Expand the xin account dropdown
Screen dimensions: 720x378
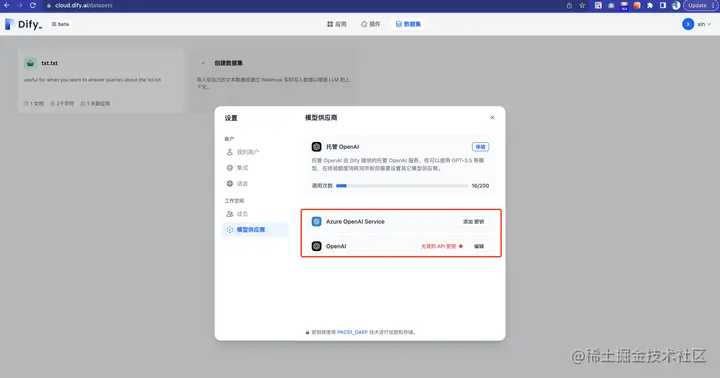[704, 24]
